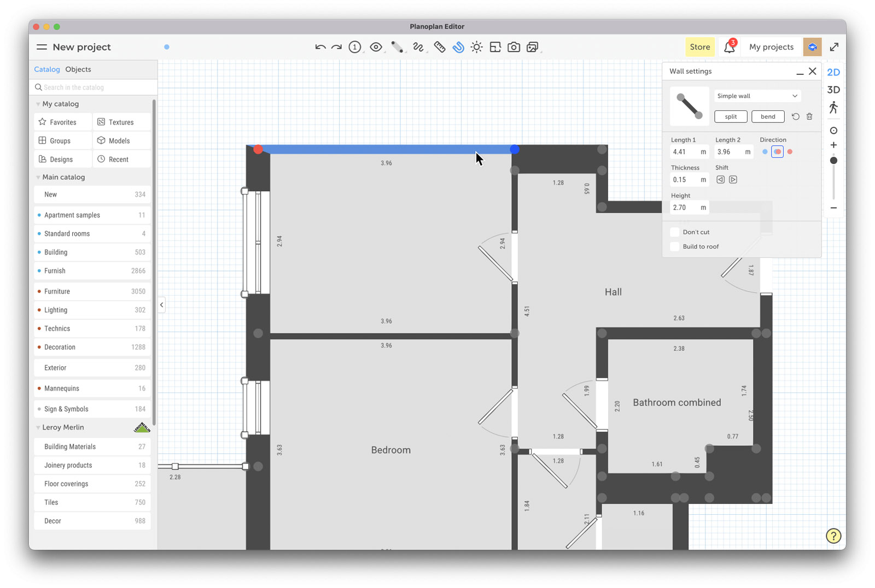Screen dimensions: 875x588
Task: Enable the Build to roof checkbox
Action: click(x=675, y=246)
